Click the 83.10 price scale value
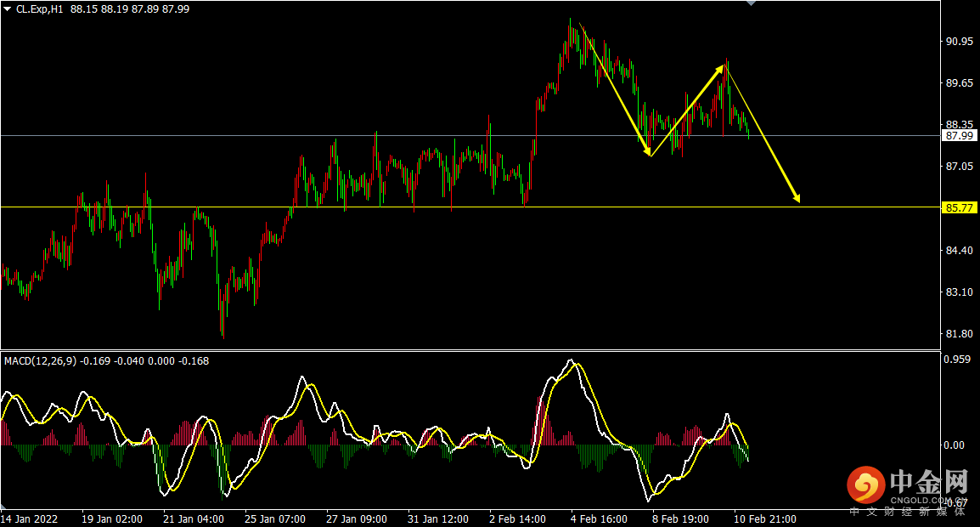 (x=960, y=292)
